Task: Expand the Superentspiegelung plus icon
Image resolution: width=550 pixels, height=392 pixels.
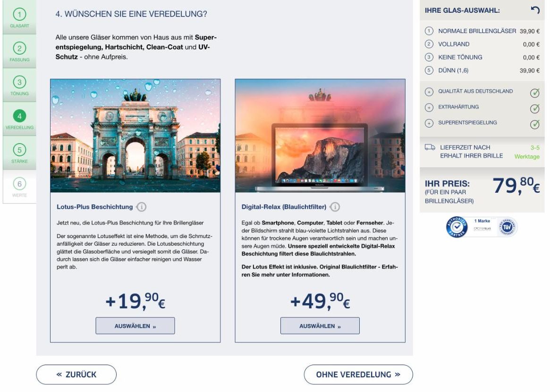Action: pos(429,123)
